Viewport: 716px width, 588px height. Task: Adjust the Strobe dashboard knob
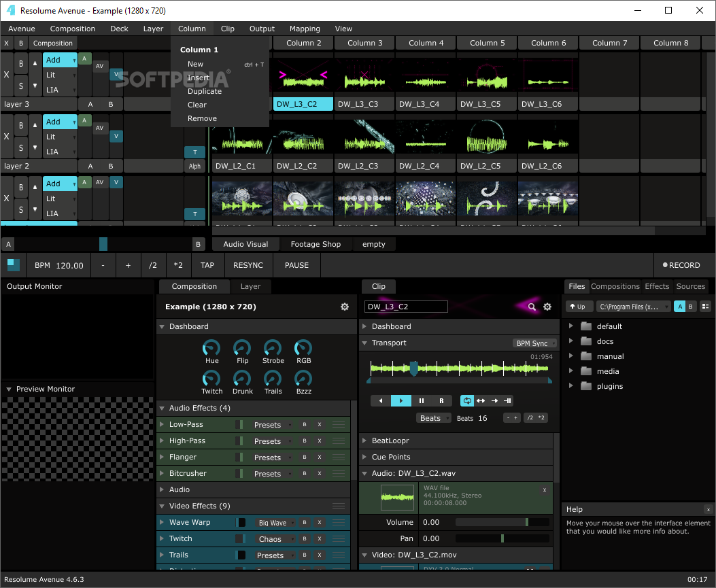[273, 348]
